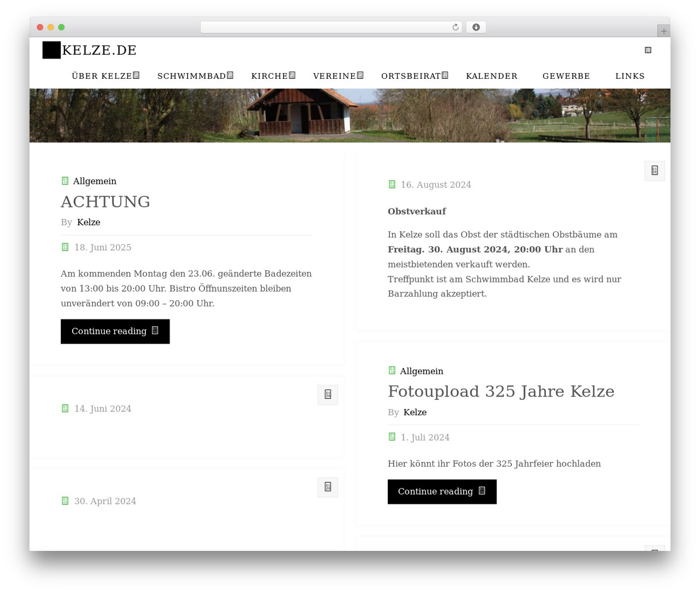Expand the KIRCHE submenu arrow
Image resolution: width=700 pixels, height=593 pixels.
[x=292, y=75]
